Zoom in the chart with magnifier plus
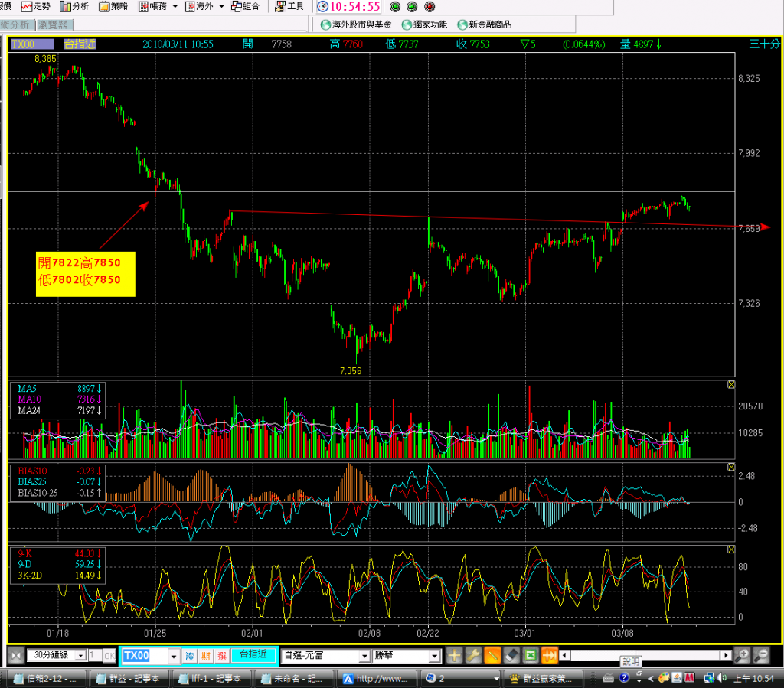 743,655
